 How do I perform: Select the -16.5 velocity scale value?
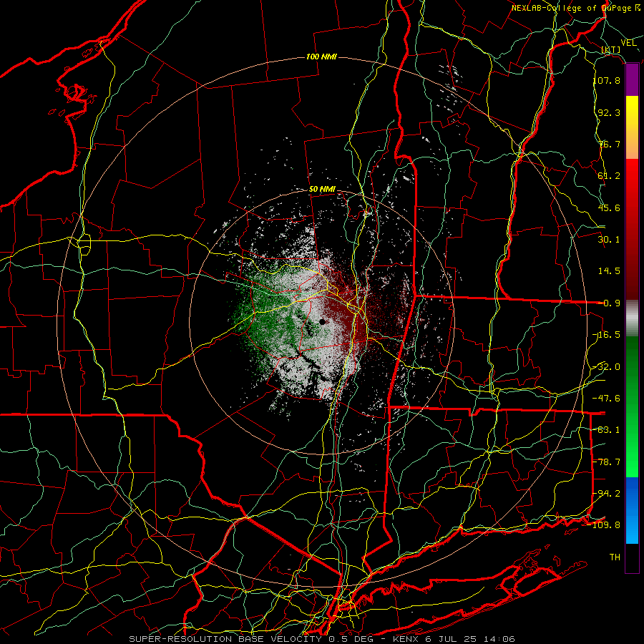coord(607,335)
